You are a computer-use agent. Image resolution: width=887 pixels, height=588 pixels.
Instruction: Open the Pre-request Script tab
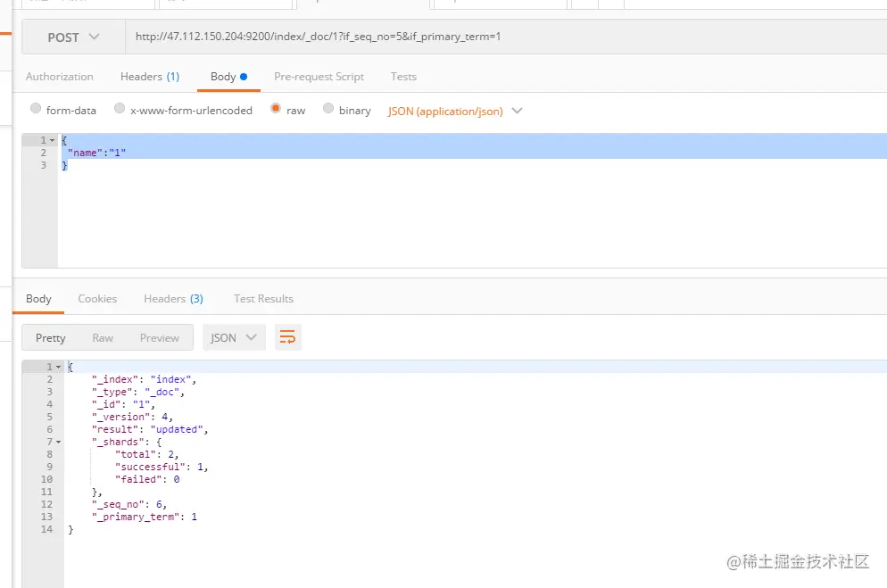[x=319, y=77]
